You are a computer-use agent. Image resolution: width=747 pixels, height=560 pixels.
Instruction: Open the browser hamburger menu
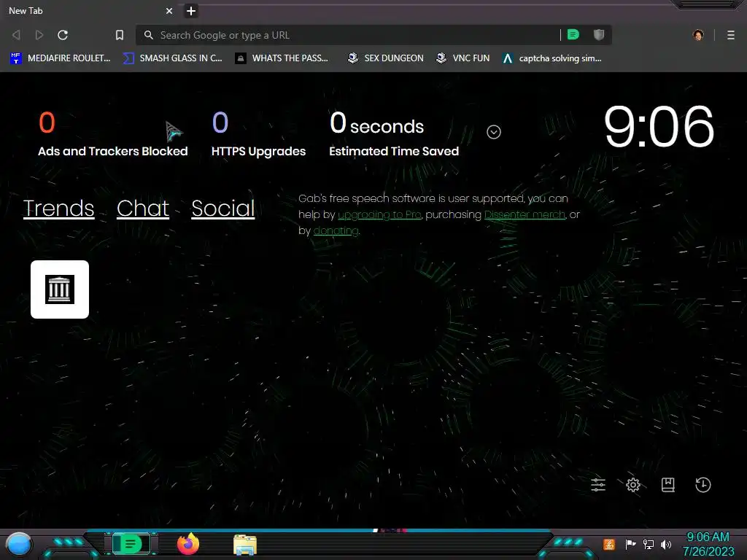point(731,35)
